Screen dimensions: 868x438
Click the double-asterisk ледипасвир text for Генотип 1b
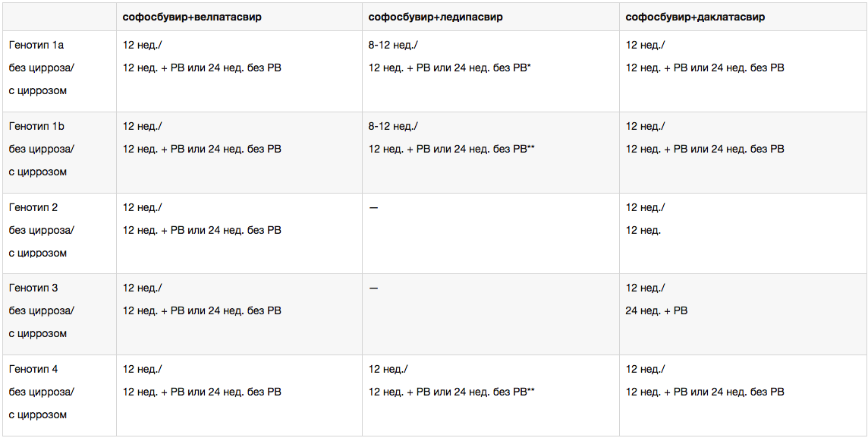click(x=451, y=149)
